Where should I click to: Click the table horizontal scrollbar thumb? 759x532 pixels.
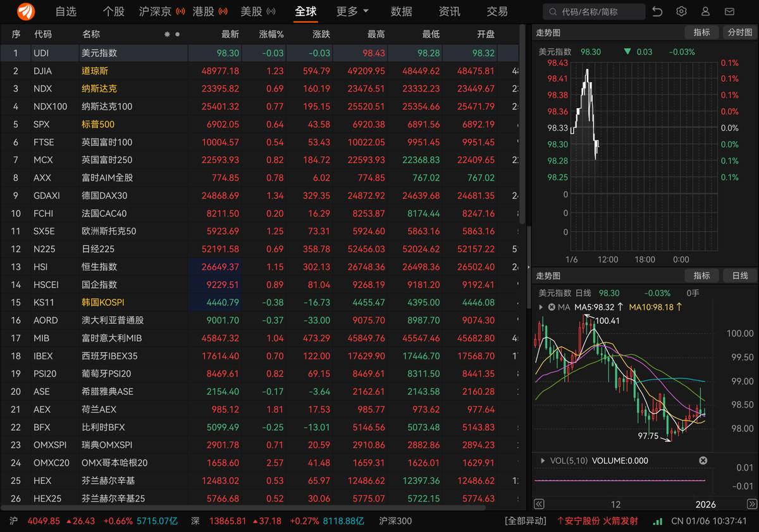click(244, 507)
